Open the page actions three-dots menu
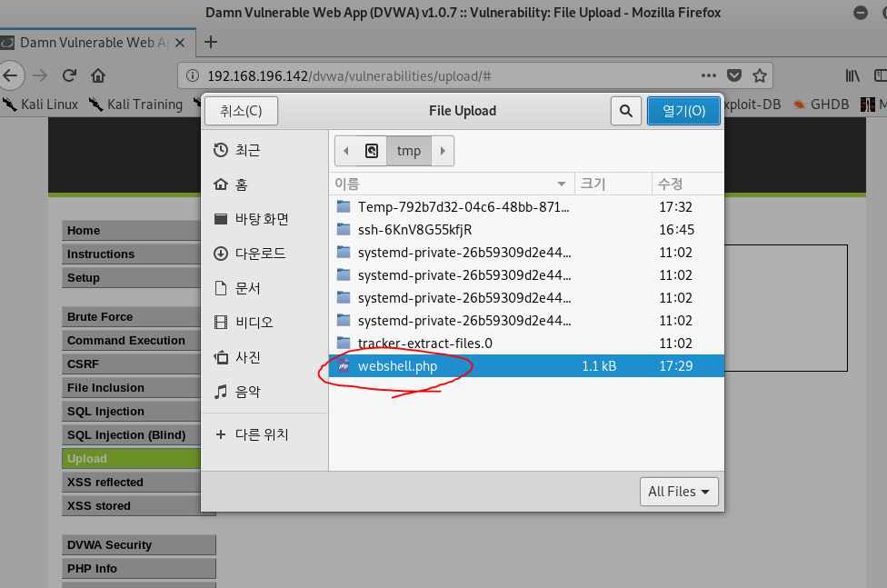Viewport: 887px width, 588px height. tap(708, 75)
